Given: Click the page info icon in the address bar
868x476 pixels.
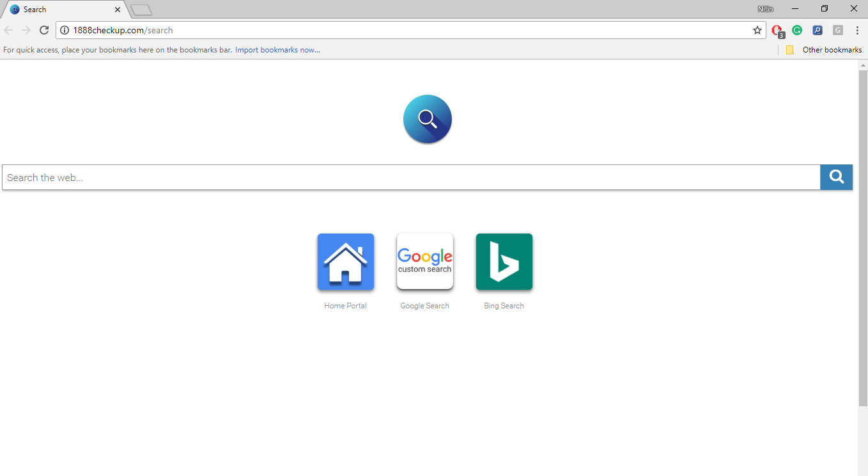Looking at the screenshot, I should [x=64, y=29].
